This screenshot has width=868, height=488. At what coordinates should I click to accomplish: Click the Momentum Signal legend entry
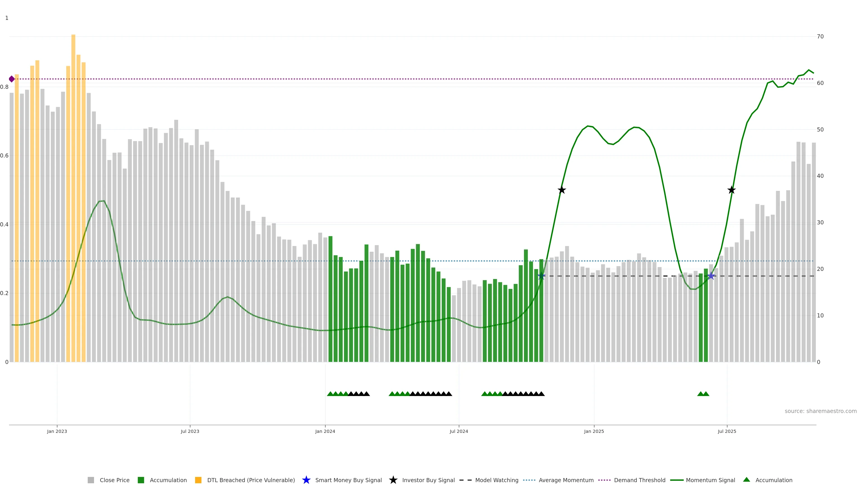tap(710, 480)
